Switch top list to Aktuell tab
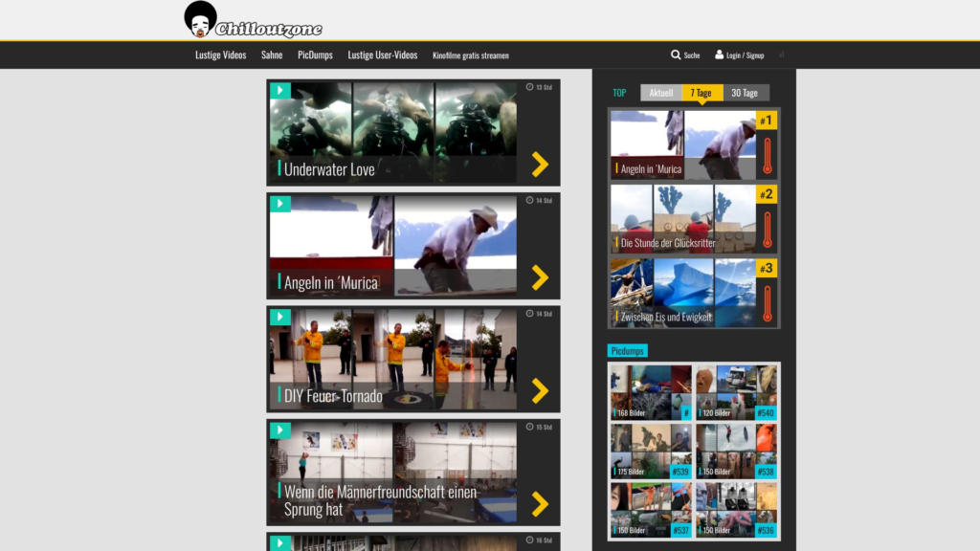The image size is (980, 551). click(660, 93)
